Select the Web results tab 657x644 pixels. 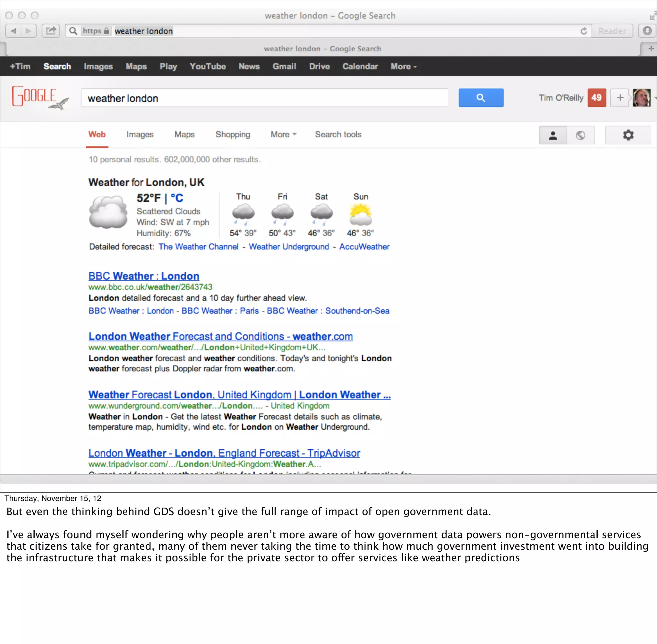click(x=97, y=134)
